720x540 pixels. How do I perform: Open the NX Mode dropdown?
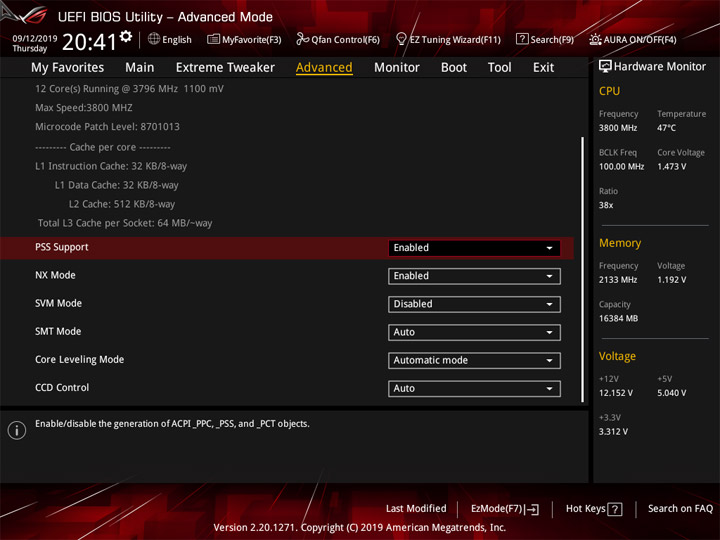pos(474,276)
